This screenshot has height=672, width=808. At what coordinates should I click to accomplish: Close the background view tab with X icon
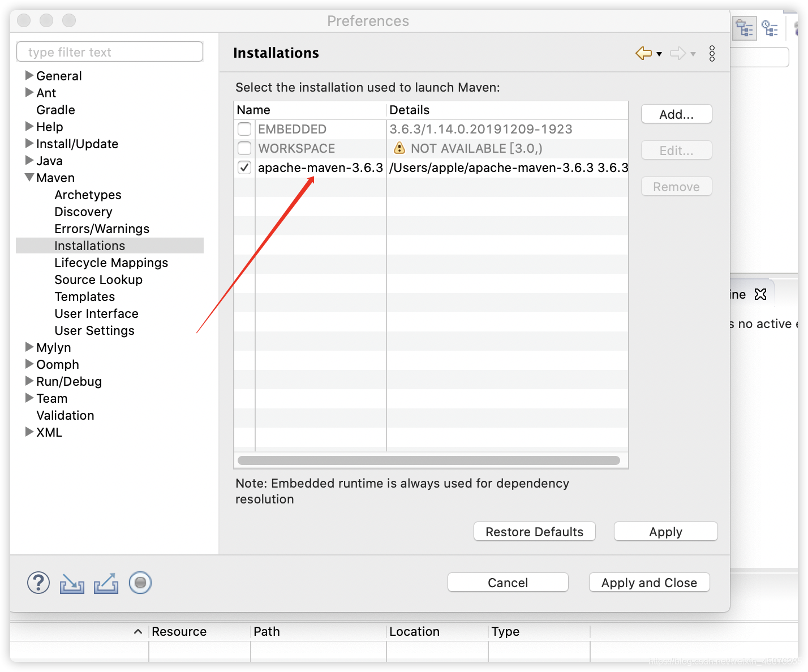pos(760,294)
